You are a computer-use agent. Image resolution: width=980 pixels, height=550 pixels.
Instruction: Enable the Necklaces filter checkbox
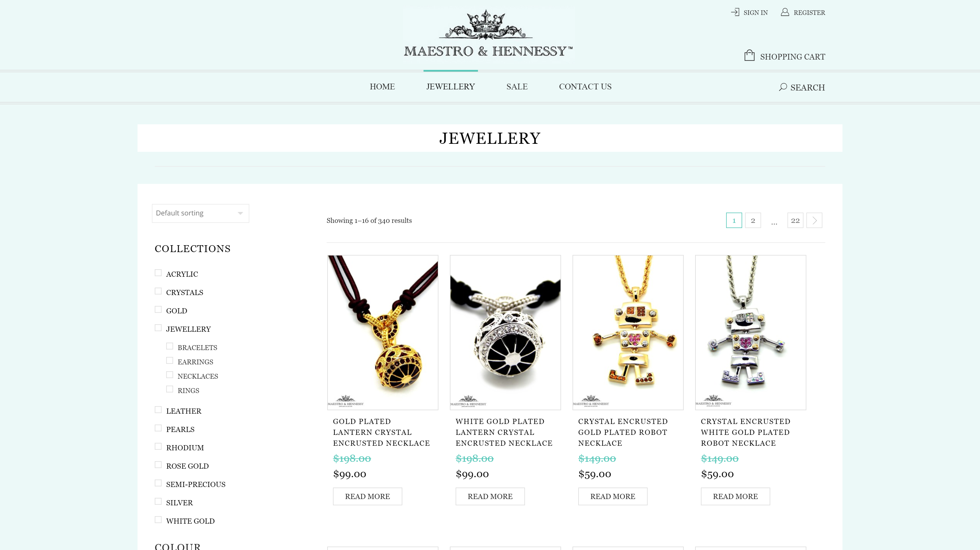click(170, 375)
